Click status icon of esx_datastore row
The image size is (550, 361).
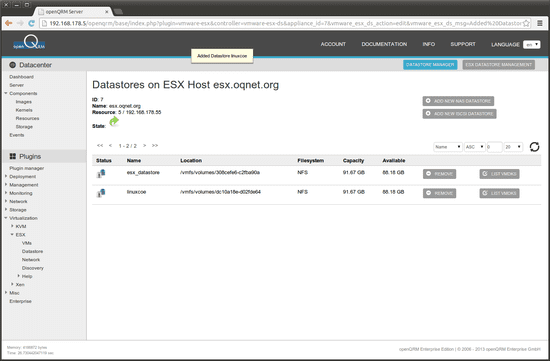tap(101, 173)
